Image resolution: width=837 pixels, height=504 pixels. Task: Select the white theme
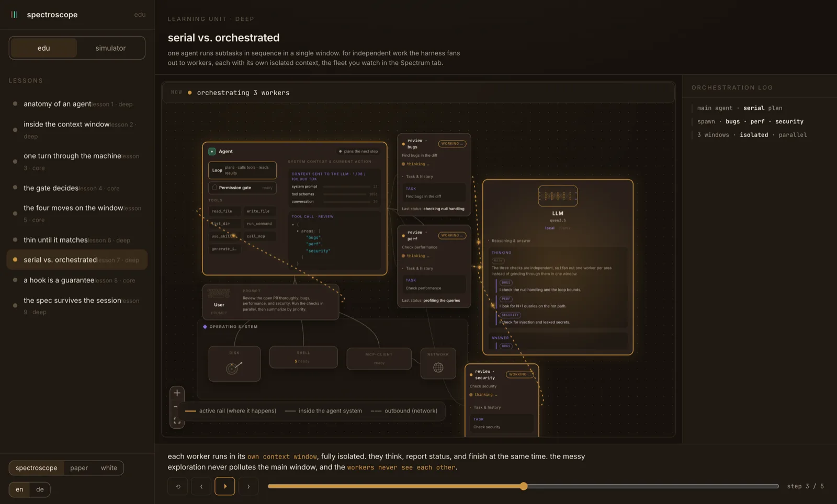tap(109, 468)
